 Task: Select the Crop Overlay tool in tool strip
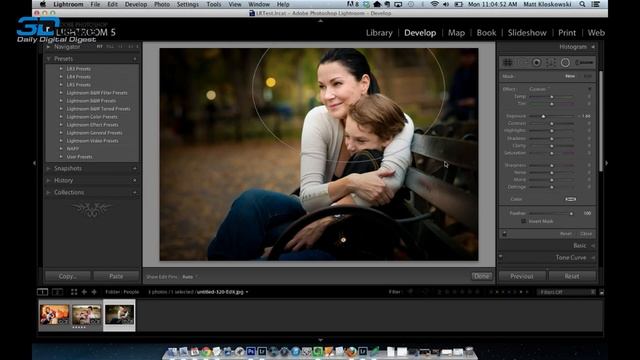pyautogui.click(x=507, y=62)
